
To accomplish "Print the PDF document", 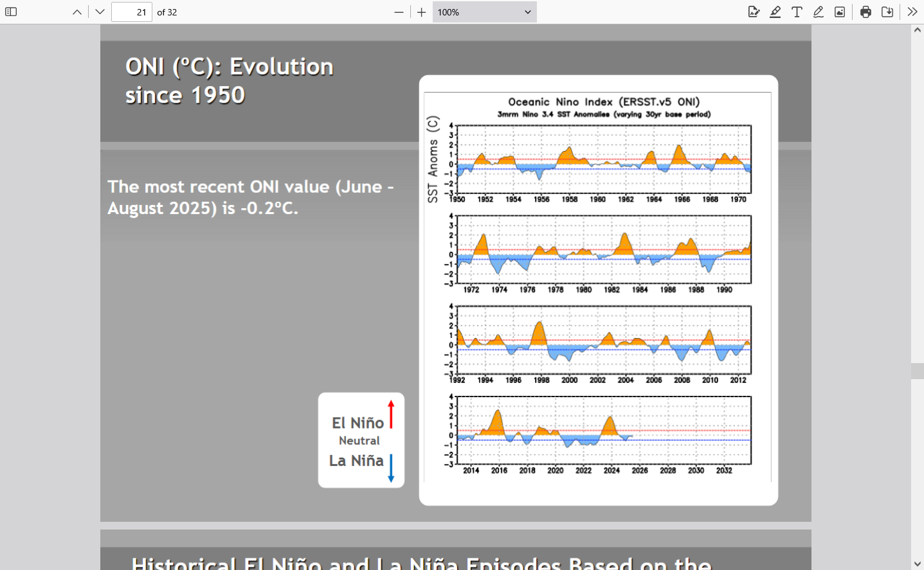I will pos(865,12).
